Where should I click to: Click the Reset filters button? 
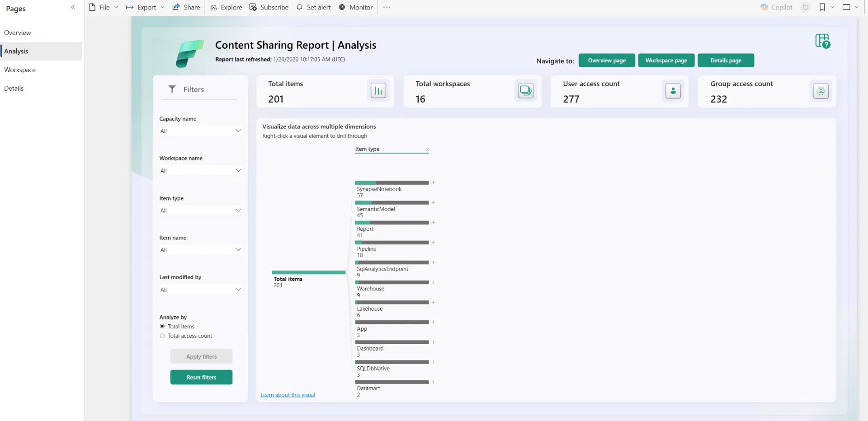click(x=201, y=377)
